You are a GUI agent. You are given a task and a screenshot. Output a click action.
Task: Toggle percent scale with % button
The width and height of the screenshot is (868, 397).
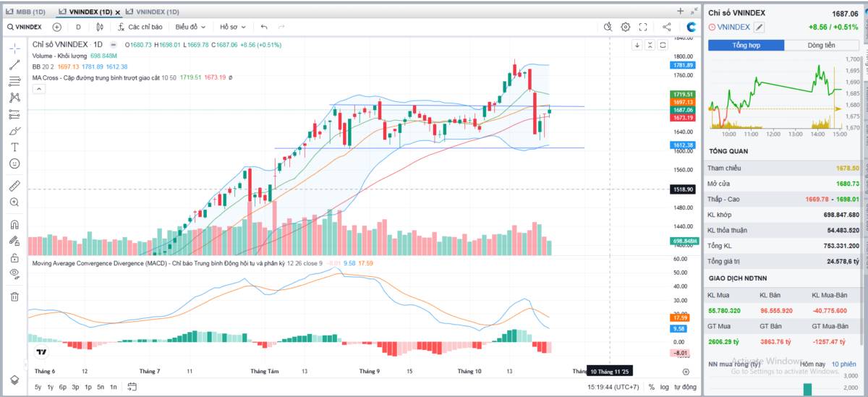[652, 387]
